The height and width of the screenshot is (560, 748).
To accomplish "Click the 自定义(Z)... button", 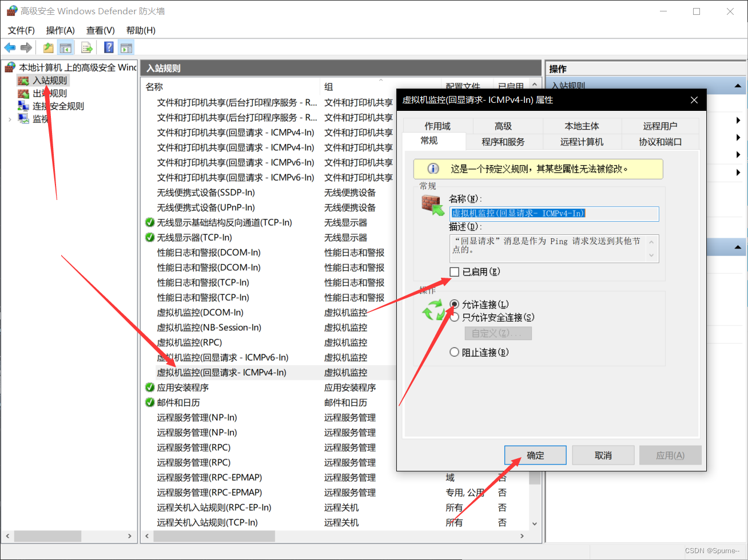I will 498,333.
